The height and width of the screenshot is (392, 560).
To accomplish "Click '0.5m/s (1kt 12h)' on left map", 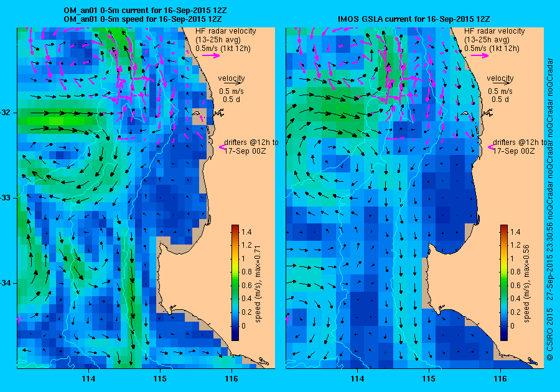I will 223,49.
